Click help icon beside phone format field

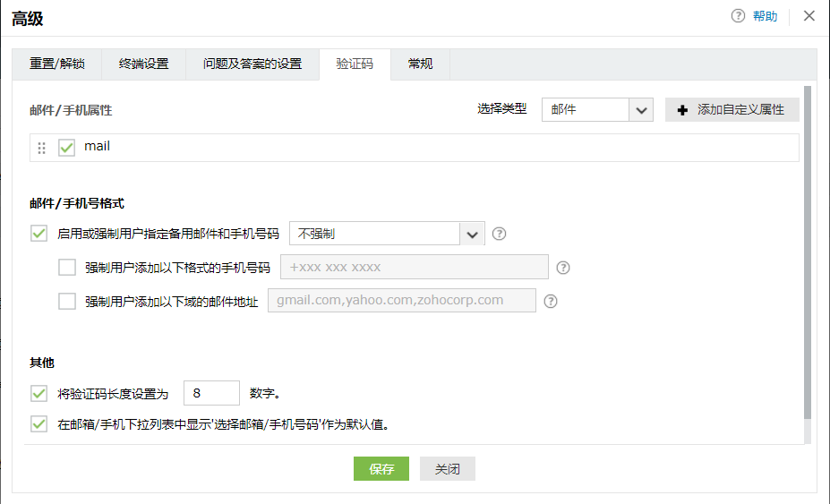562,268
